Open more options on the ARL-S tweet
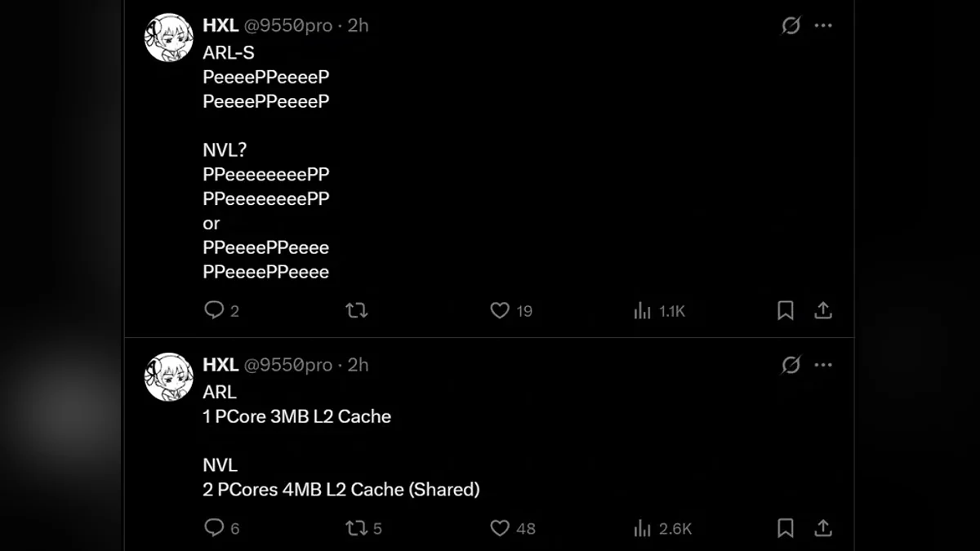980x551 pixels. [823, 25]
